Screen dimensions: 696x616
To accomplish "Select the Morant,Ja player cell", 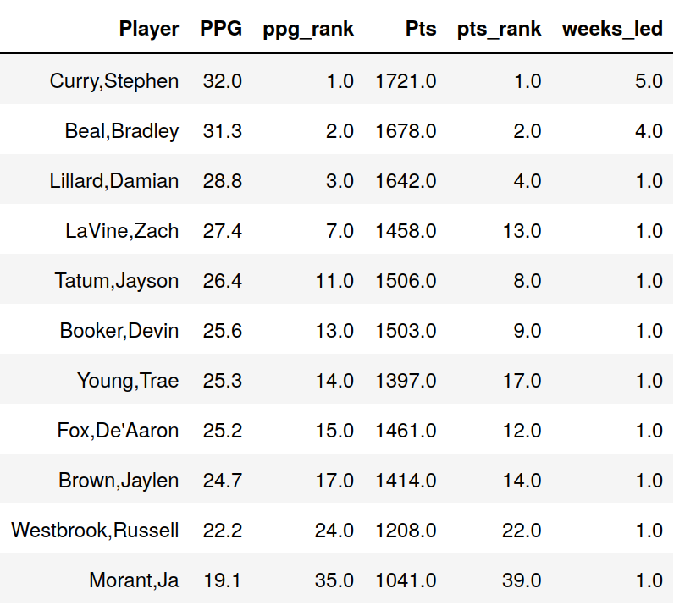I will (134, 580).
